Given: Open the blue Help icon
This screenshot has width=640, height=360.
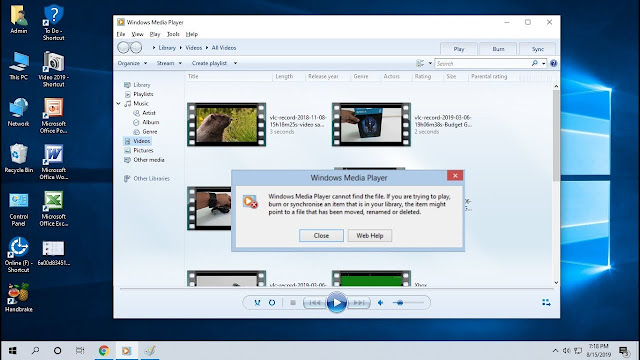Looking at the screenshot, I should coord(553,63).
